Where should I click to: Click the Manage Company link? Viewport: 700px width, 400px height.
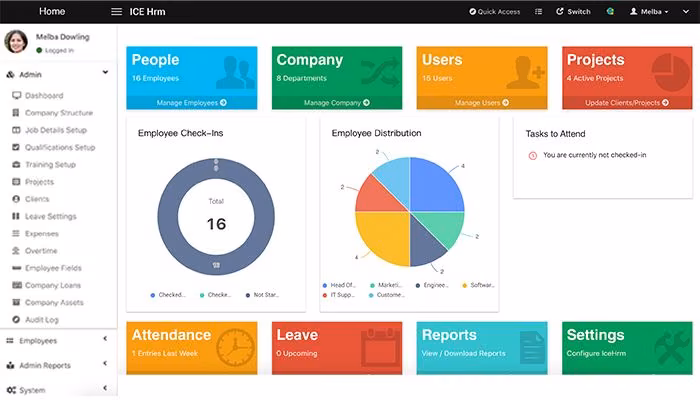(x=337, y=103)
